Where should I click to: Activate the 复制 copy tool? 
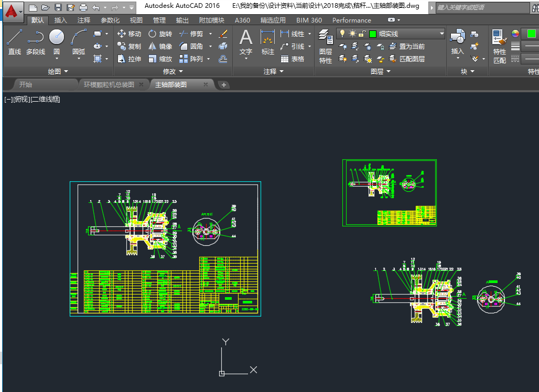pos(130,47)
